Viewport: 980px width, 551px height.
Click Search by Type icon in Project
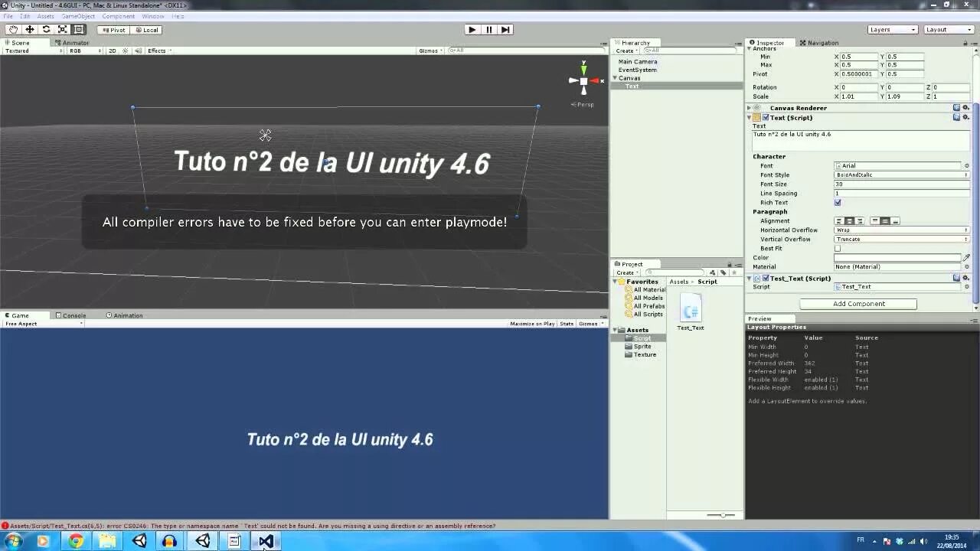(x=712, y=272)
